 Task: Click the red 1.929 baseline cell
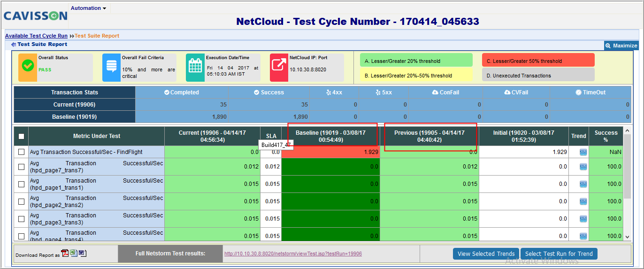tap(330, 152)
